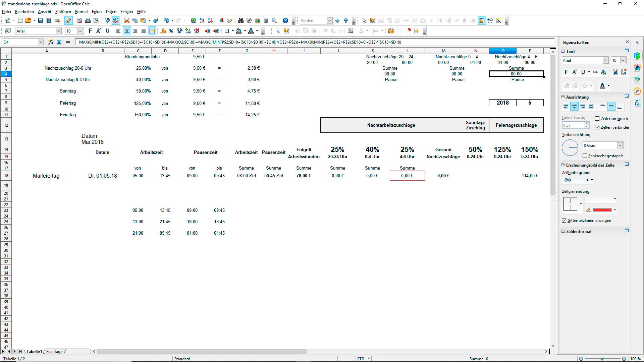Image resolution: width=644 pixels, height=362 pixels.
Task: Click column header O
Action: [502, 51]
